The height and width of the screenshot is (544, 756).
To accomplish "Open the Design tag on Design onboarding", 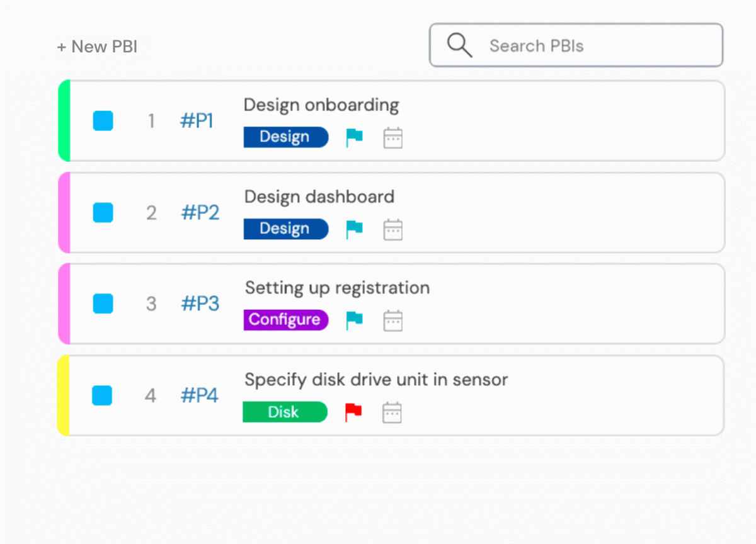I will pos(286,137).
